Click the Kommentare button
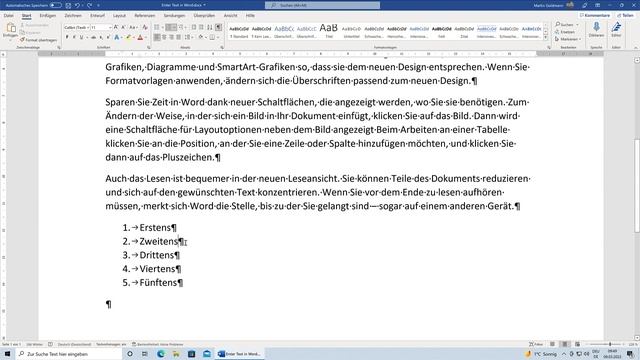 (x=595, y=16)
